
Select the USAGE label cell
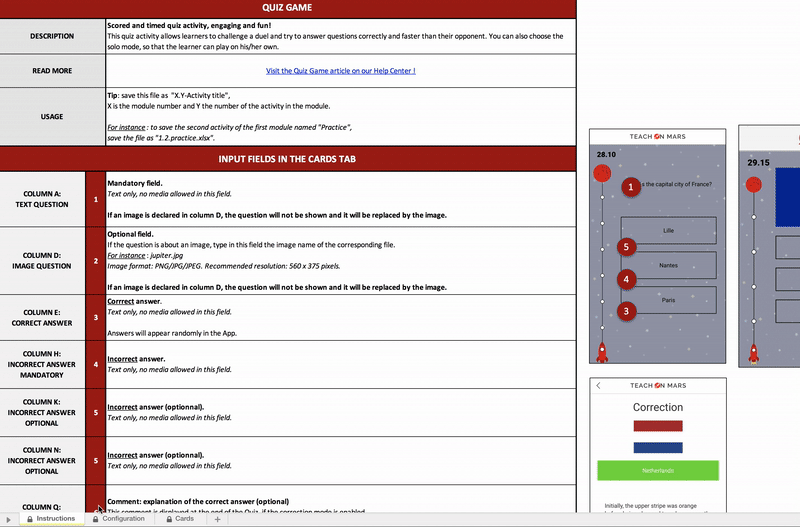click(52, 116)
